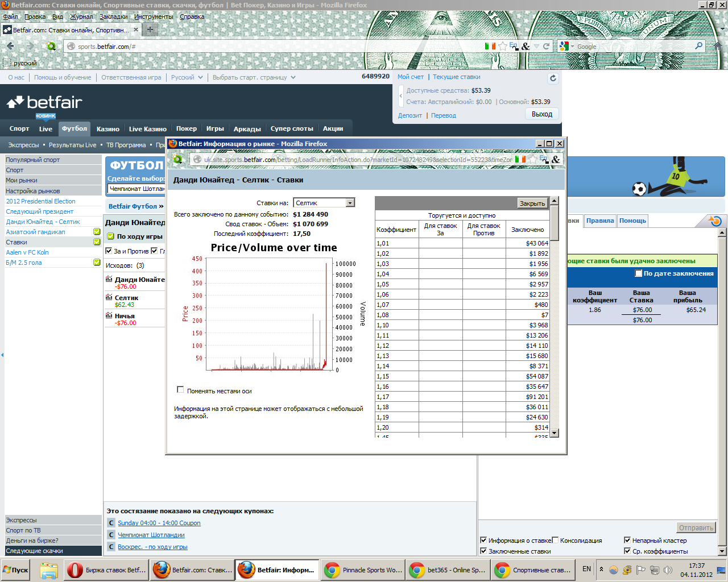Click the search magnifier in the Google search box

coord(699,46)
